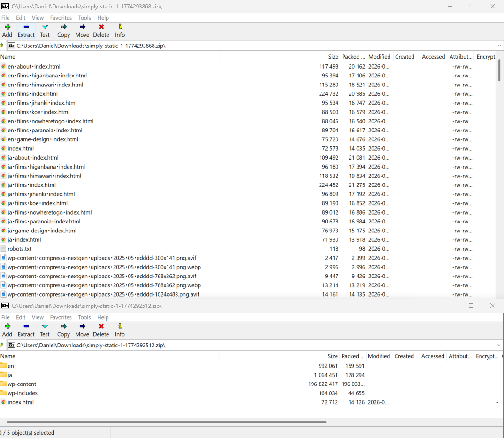The width and height of the screenshot is (504, 438).
Task: Open View menu in top window
Action: click(38, 18)
